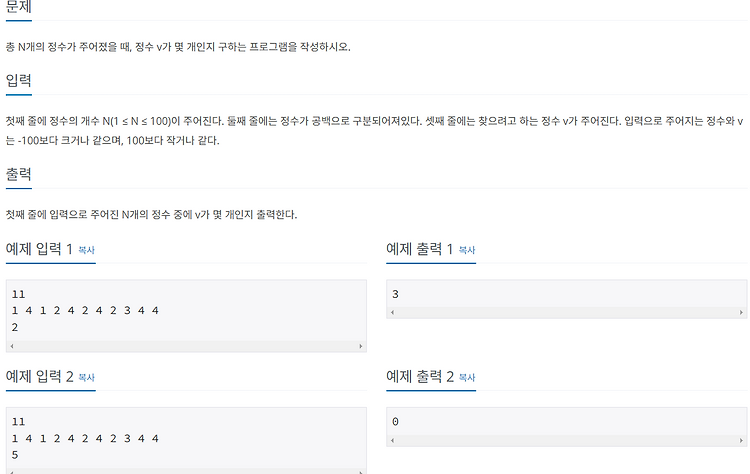Click horizontal scrollbar track under example input 1
This screenshot has height=474, width=750.
tap(186, 346)
